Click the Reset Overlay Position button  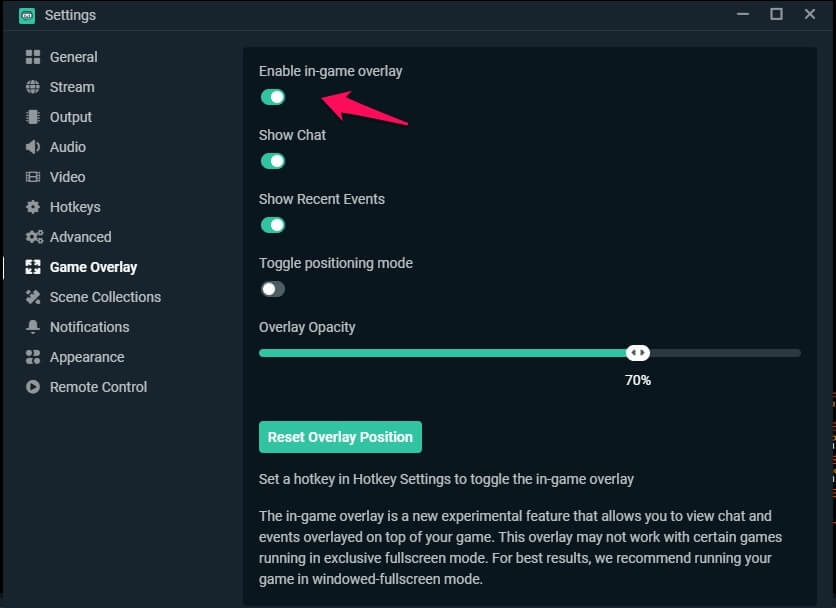coord(340,437)
